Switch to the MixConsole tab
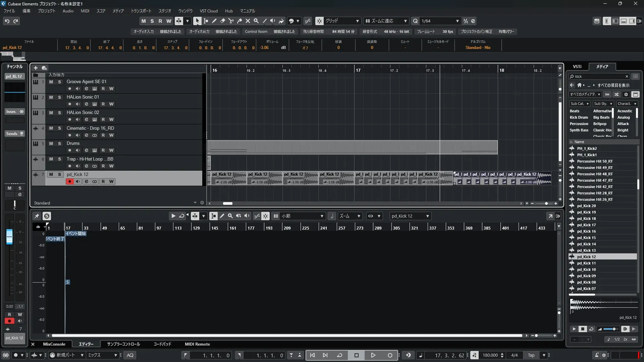Image resolution: width=644 pixels, height=362 pixels. [x=54, y=344]
